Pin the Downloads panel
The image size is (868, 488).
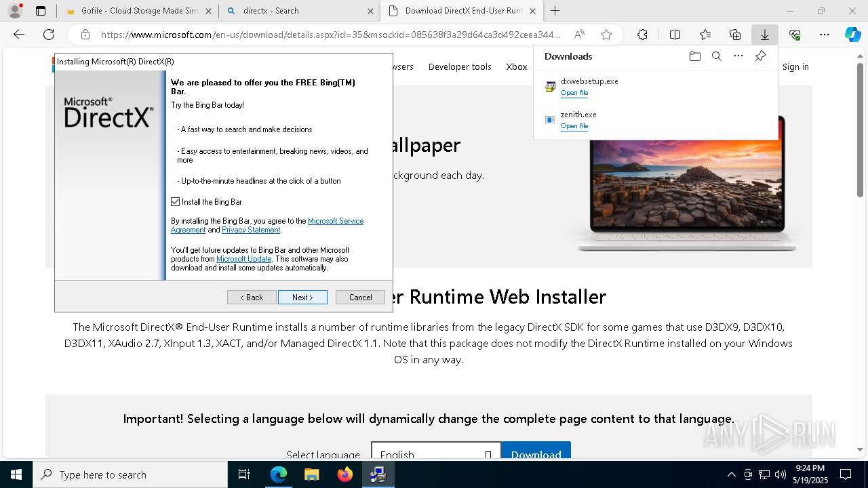click(760, 56)
